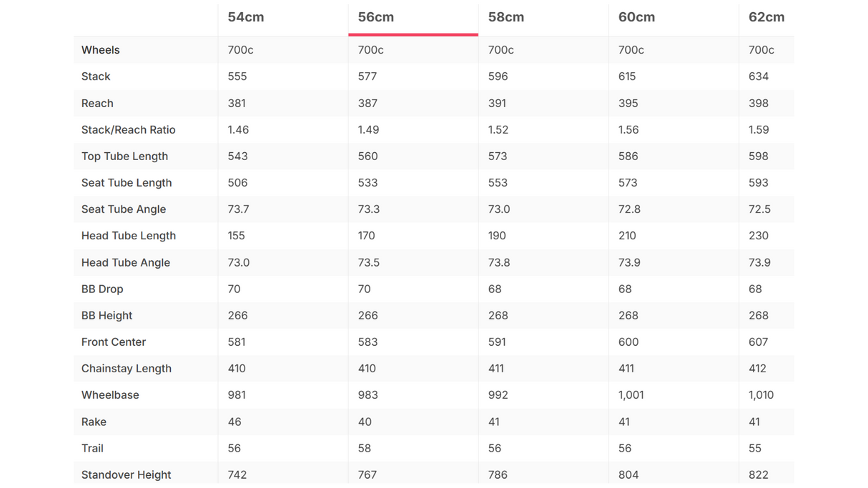Click the Seat Tube Angle row label
868x488 pixels.
(x=124, y=209)
